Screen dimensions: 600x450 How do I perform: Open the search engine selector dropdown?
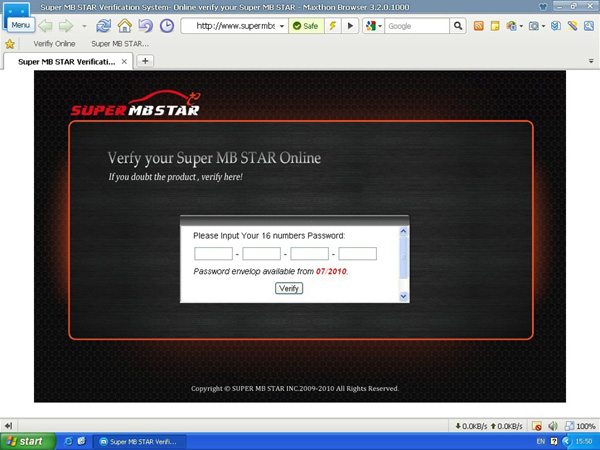(374, 26)
